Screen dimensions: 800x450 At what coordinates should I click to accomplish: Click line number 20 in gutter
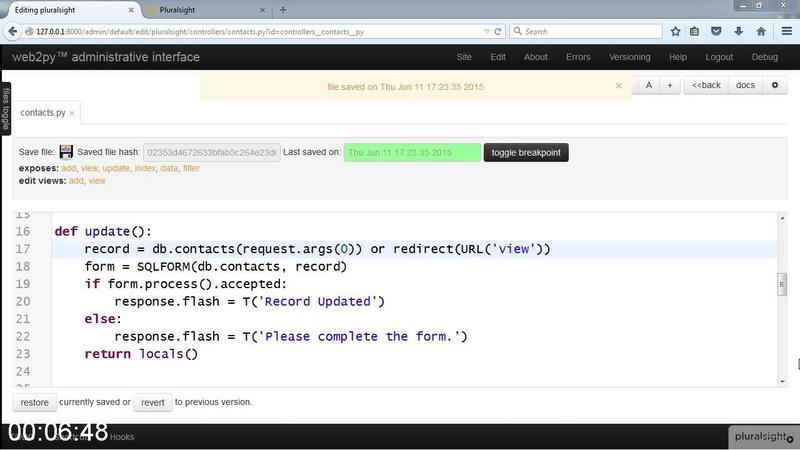(23, 302)
